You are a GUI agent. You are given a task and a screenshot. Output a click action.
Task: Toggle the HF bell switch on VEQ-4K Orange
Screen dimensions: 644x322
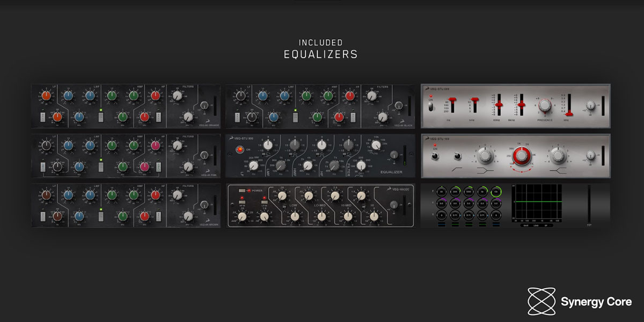tap(159, 117)
